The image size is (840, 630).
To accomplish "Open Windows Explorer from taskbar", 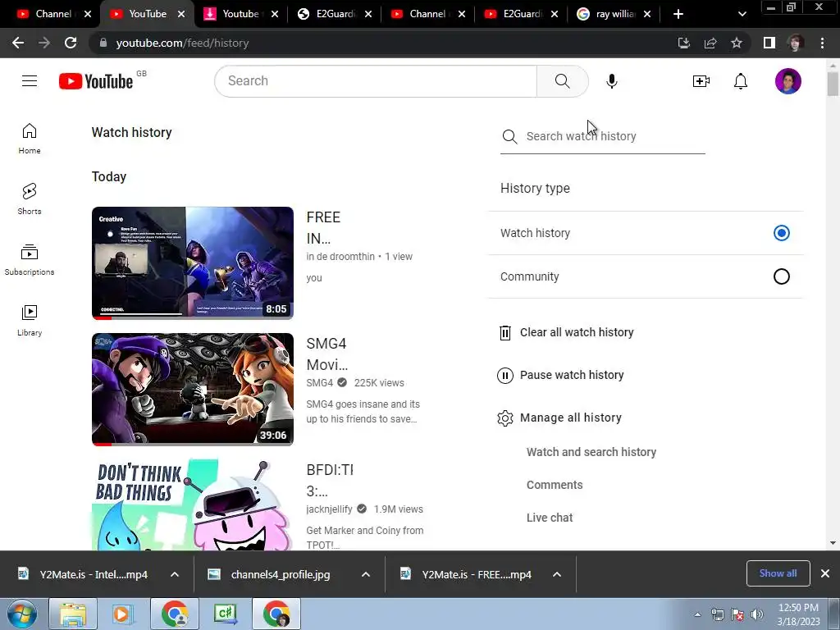I will click(x=73, y=614).
